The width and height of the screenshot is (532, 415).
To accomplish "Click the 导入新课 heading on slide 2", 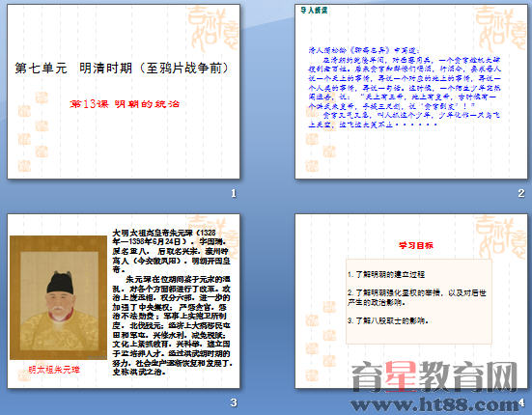I will click(x=314, y=11).
